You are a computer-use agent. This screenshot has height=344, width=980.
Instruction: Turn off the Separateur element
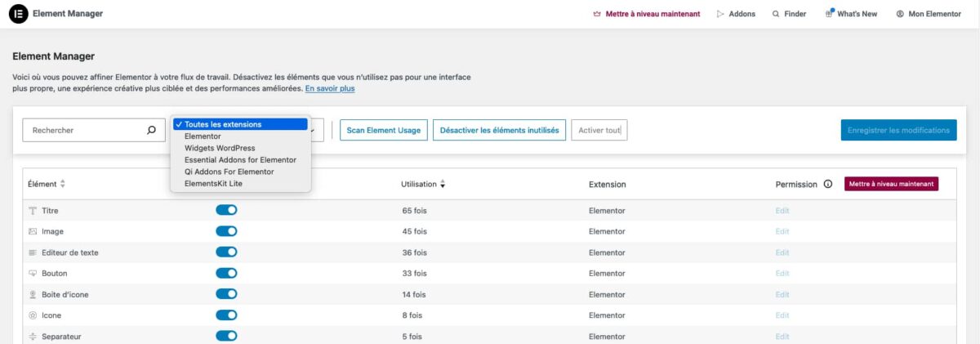226,336
